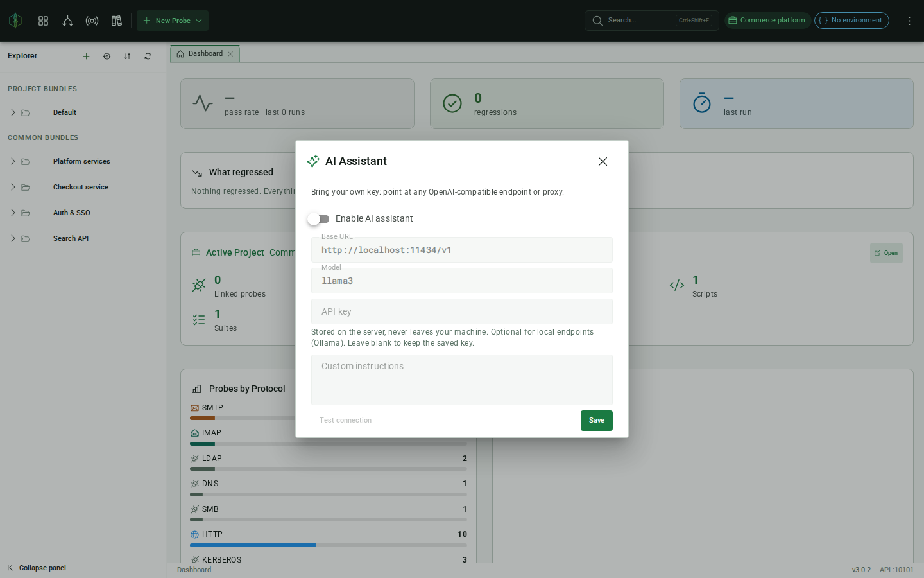Click the green app logo icon
Image resolution: width=924 pixels, height=578 pixels.
[15, 21]
